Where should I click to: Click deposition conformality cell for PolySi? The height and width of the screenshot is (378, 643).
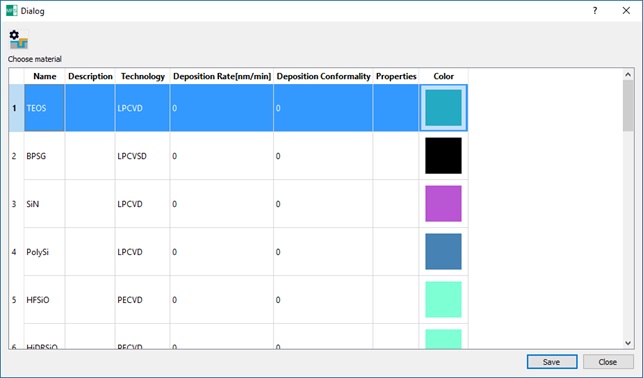click(323, 252)
